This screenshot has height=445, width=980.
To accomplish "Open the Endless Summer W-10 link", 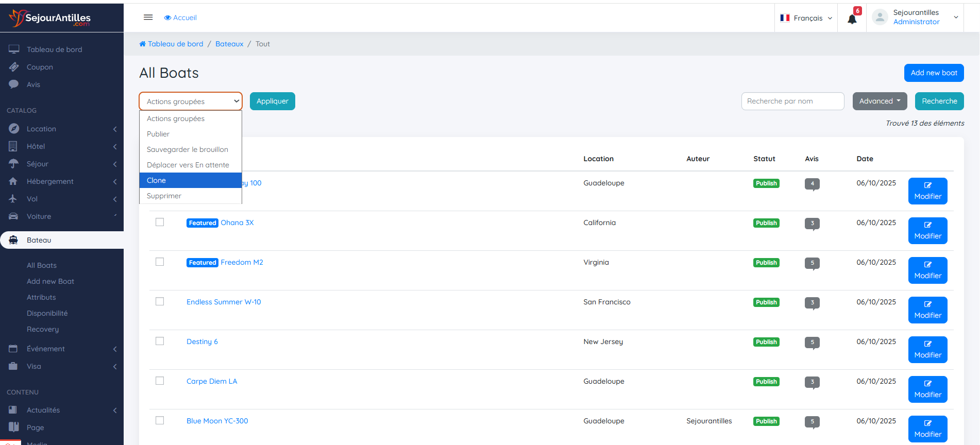I will [224, 302].
